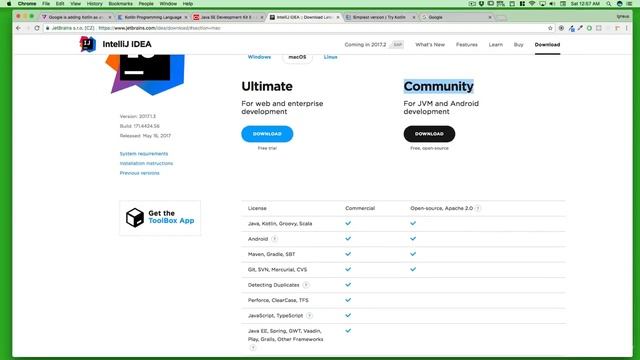Viewport: 640px width, 360px height.
Task: Open the Bookmarks menu
Action: click(x=120, y=4)
